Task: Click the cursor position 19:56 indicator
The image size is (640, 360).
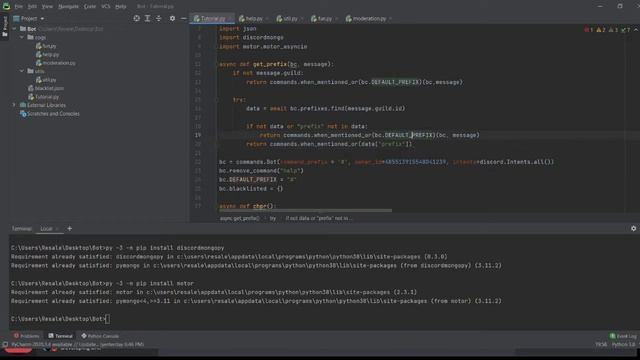Action: point(601,344)
